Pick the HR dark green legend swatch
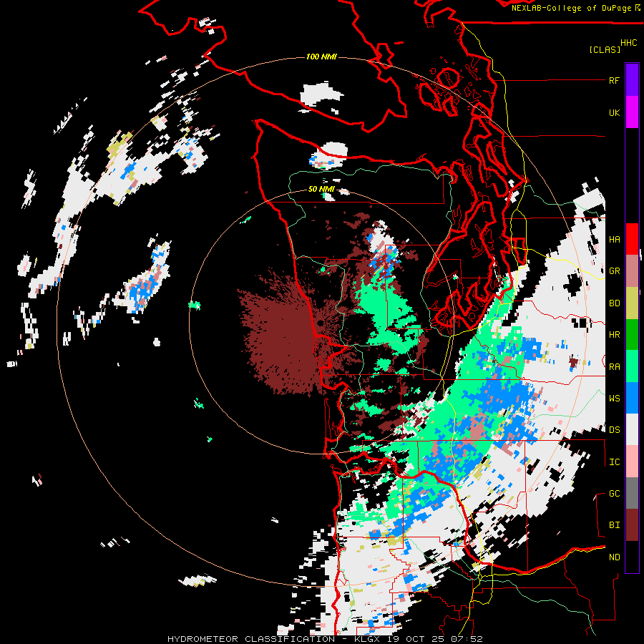This screenshot has height=644, width=644. tap(632, 334)
